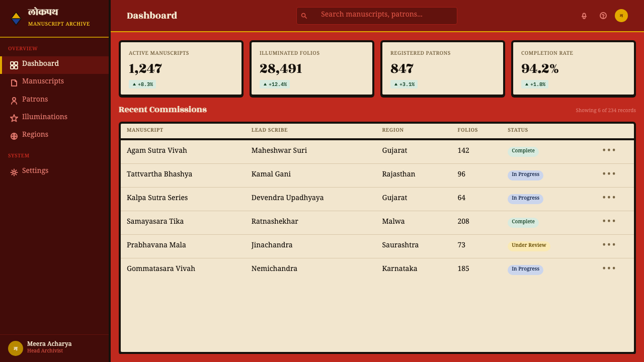Click the +3.1% trend badge
Image resolution: width=644 pixels, height=362 pixels.
404,84
